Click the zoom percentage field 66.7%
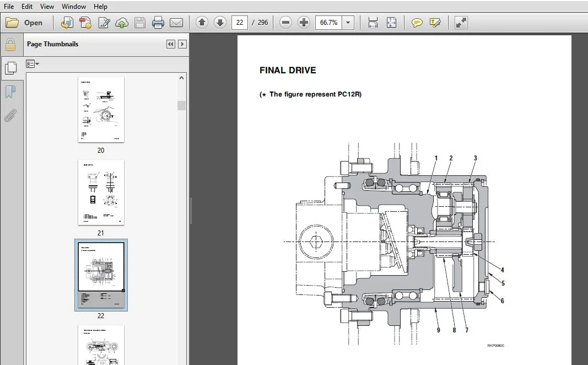The height and width of the screenshot is (365, 588). (x=329, y=23)
